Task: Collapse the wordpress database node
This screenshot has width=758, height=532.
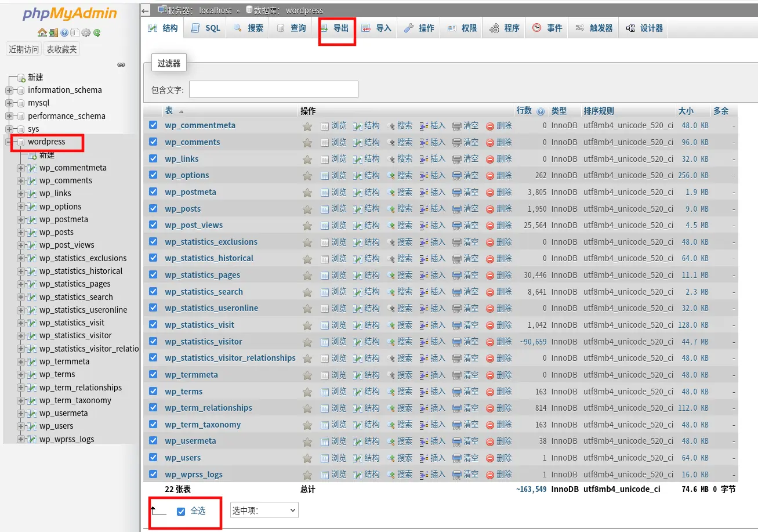Action: [x=9, y=142]
